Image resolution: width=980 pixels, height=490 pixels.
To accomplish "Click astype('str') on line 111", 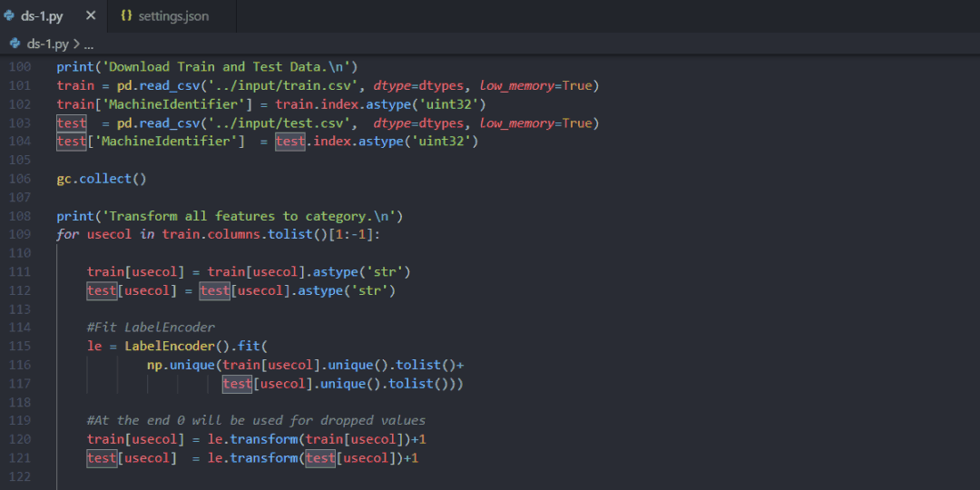I will (361, 272).
